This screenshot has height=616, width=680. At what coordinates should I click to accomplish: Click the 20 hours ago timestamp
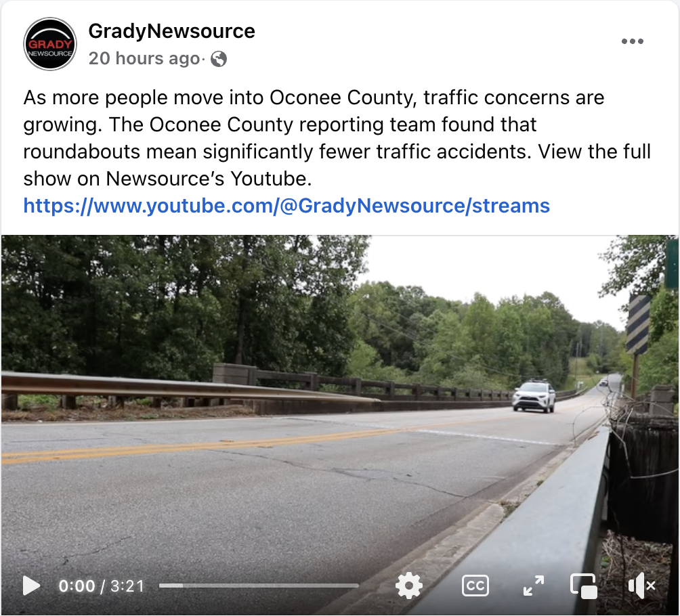click(x=144, y=58)
